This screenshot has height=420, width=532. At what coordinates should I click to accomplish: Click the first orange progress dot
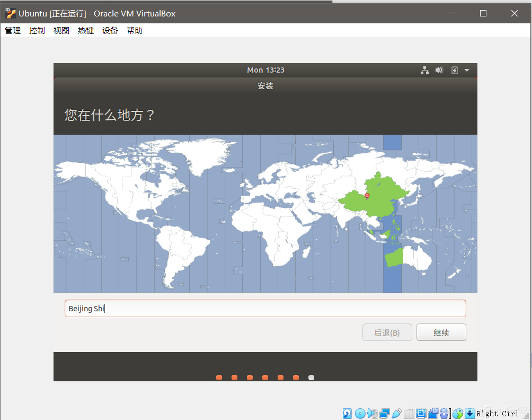point(219,378)
